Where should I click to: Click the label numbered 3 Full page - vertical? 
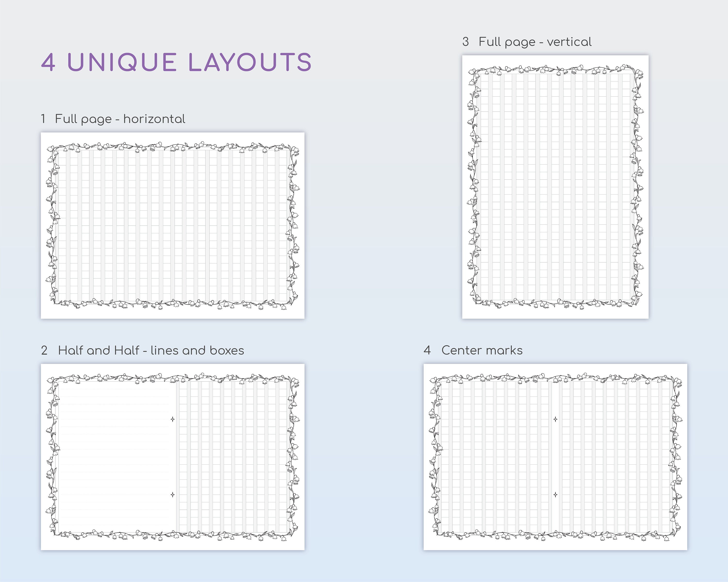click(527, 41)
